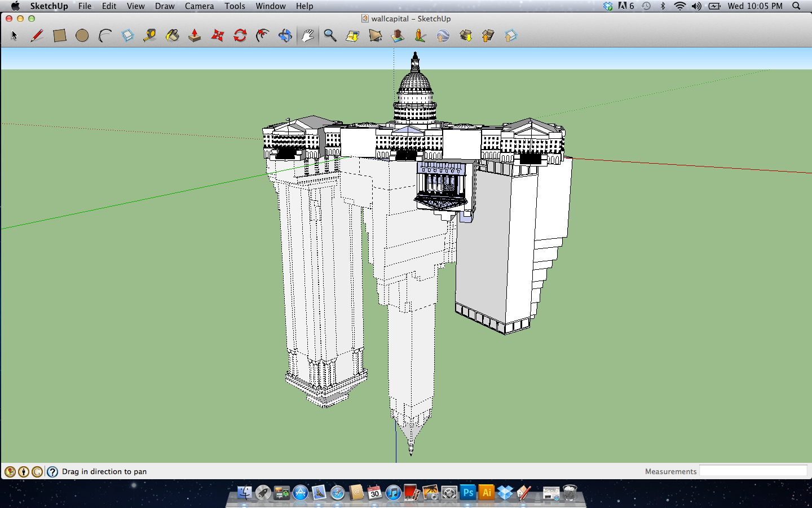Open Photoshop from the Dock
This screenshot has height=508, width=812.
(468, 493)
